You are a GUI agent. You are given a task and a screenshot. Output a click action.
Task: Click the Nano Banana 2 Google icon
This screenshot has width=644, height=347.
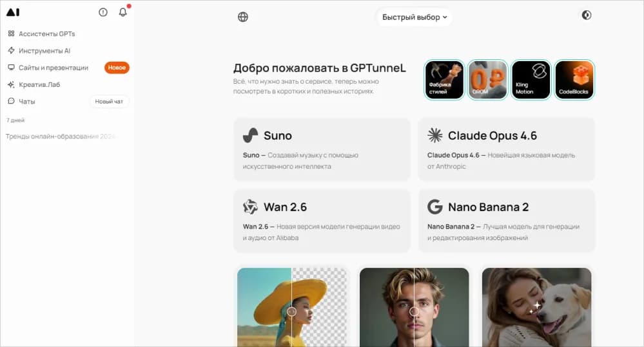(x=435, y=207)
